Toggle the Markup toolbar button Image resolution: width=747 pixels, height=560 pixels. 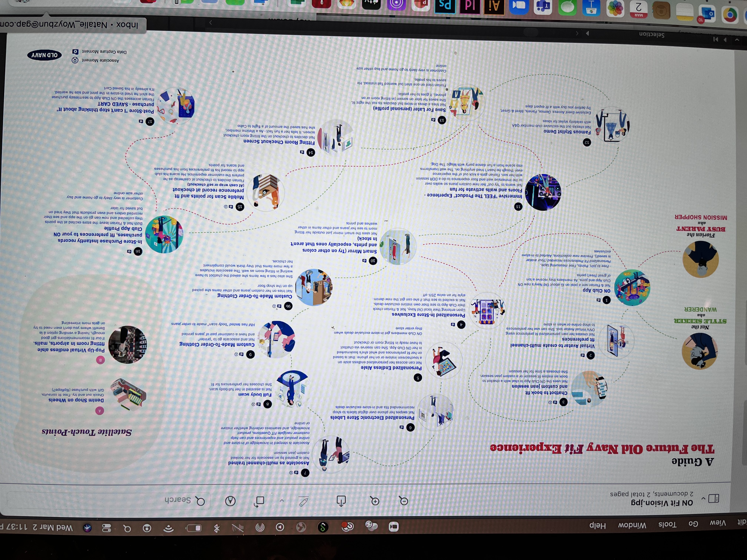[230, 501]
